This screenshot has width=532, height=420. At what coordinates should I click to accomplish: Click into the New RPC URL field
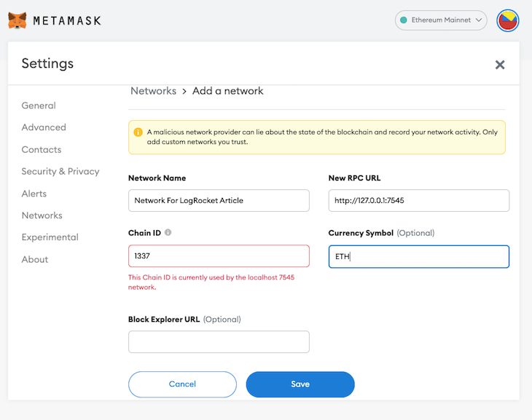tap(419, 200)
